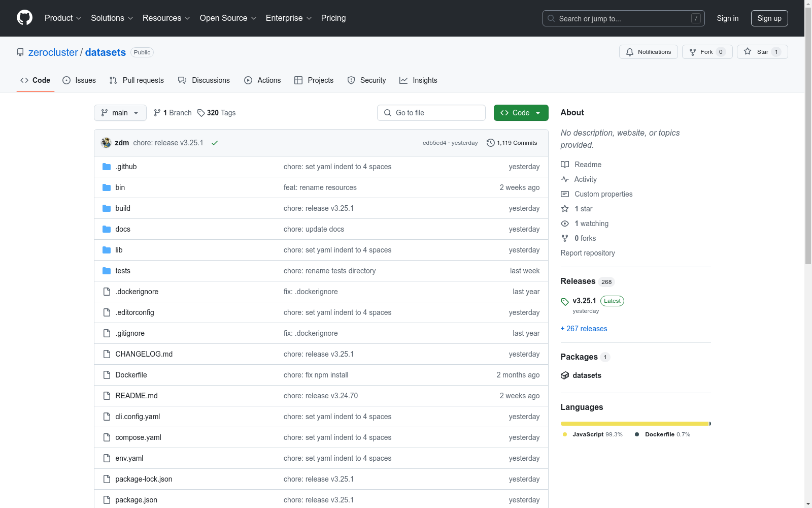Switch to the Projects tab
The width and height of the screenshot is (812, 508).
[x=314, y=80]
